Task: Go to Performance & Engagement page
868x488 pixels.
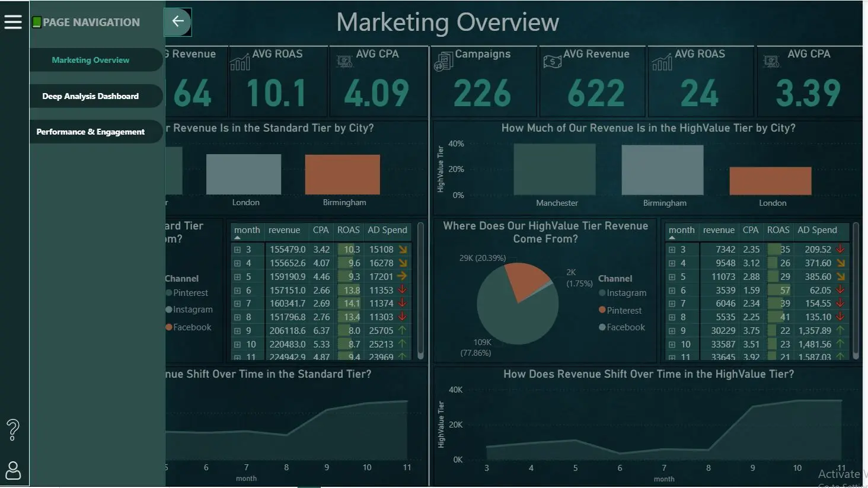Action: (x=96, y=132)
